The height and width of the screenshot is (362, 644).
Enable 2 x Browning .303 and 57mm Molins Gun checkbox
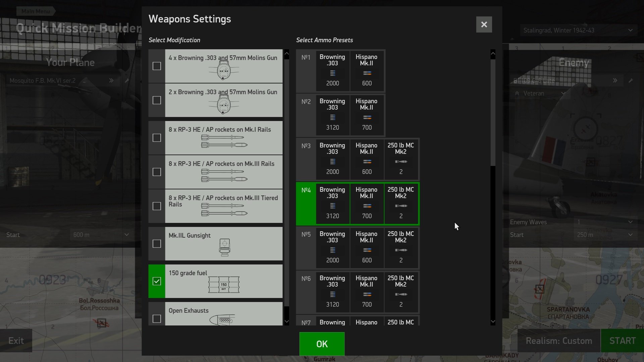coord(157,100)
